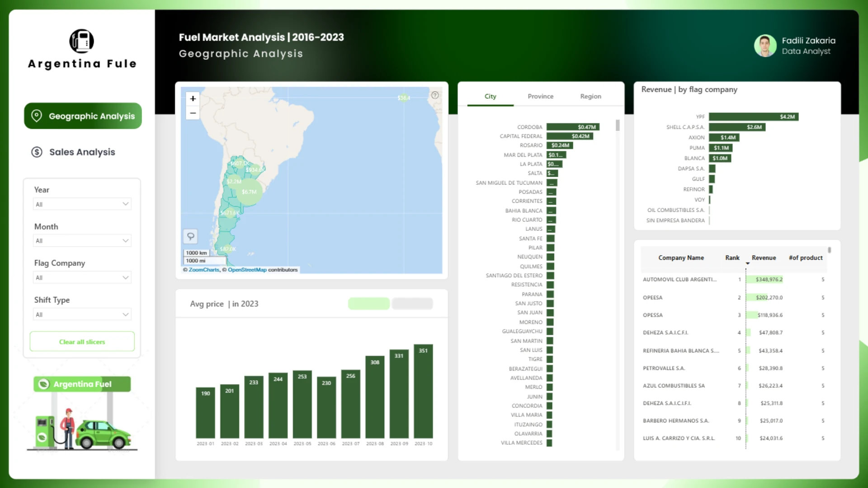Click the city list vertical scrollbar
The width and height of the screenshot is (868, 488).
(618, 126)
